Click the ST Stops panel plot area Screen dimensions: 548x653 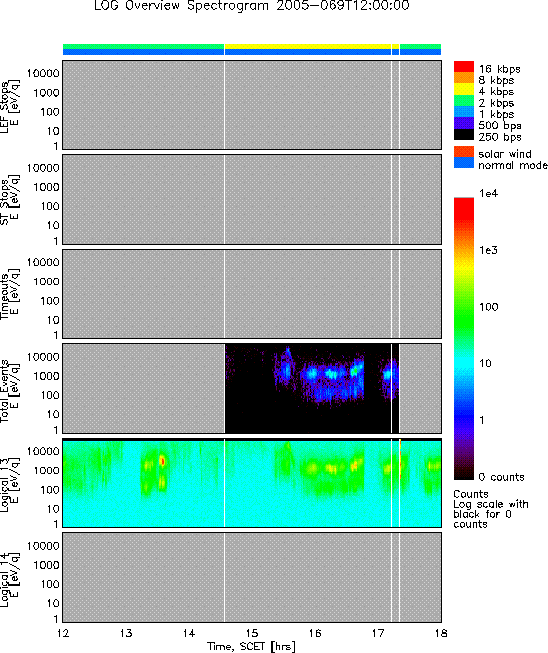coord(252,199)
